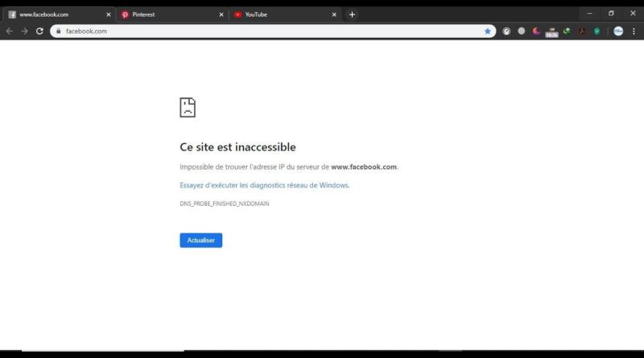Reload the facebook.com page
The image size is (644, 358).
(x=39, y=31)
